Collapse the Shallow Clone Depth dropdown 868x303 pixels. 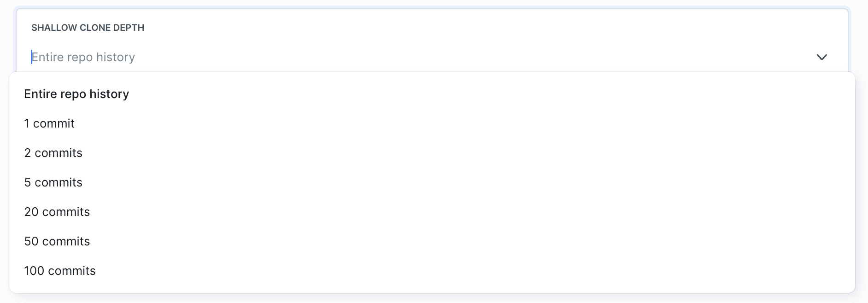(821, 57)
